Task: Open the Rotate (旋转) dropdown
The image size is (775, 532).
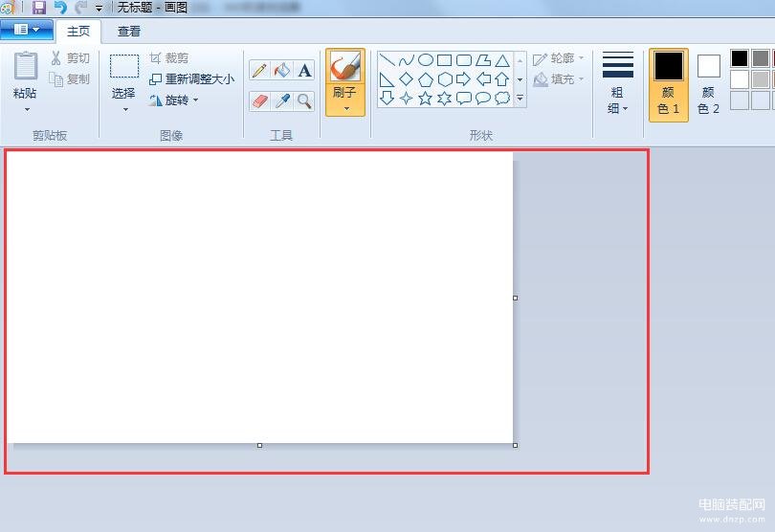Action: (x=173, y=100)
